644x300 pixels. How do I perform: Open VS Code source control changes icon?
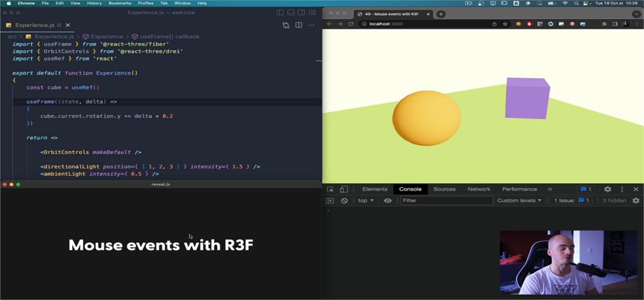[286, 25]
